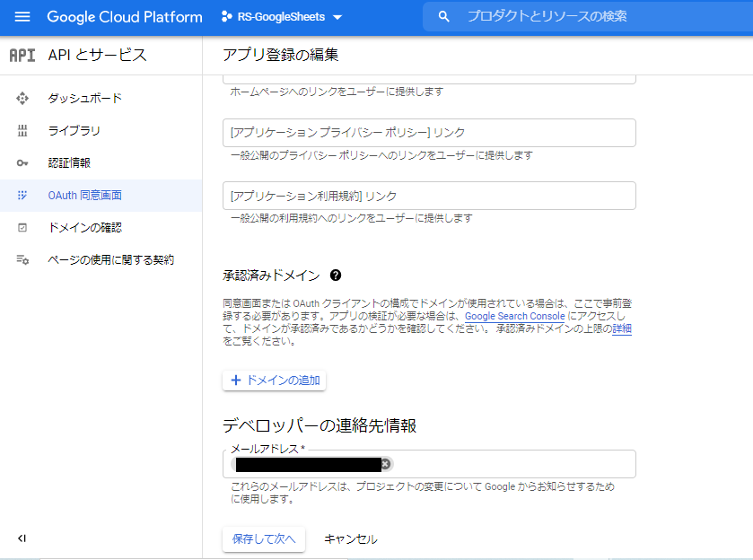Viewport: 753px width, 560px height.
Task: Click the search magnifier icon
Action: tap(443, 17)
